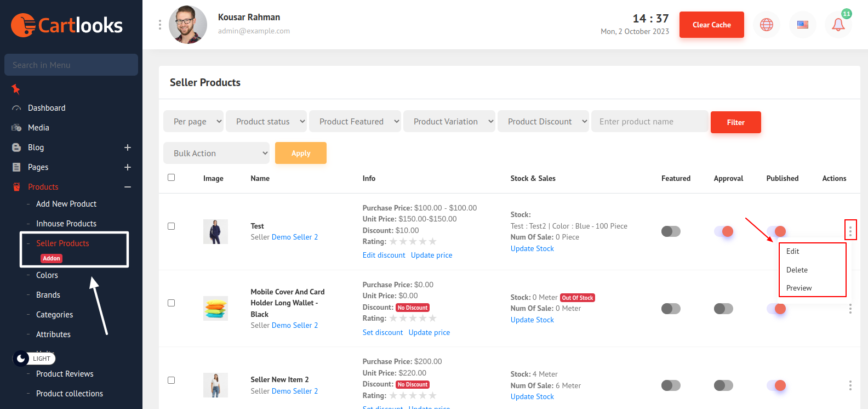Viewport: 868px width, 409px height.
Task: Expand the Blog menu plus sign
Action: pyautogui.click(x=128, y=147)
